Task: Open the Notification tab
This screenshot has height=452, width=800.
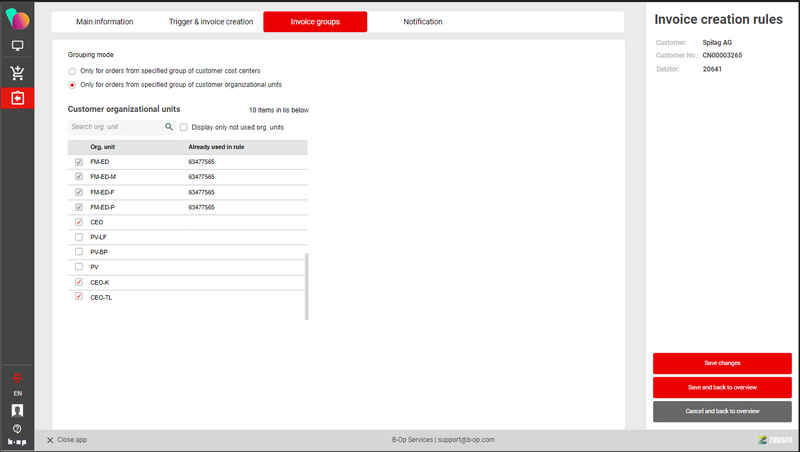Action: pos(422,21)
